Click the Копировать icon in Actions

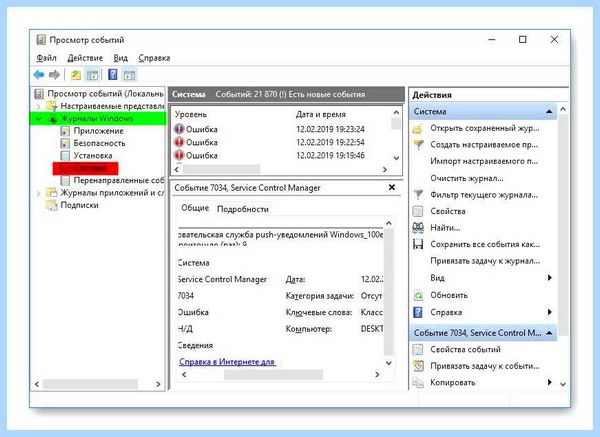click(x=418, y=382)
